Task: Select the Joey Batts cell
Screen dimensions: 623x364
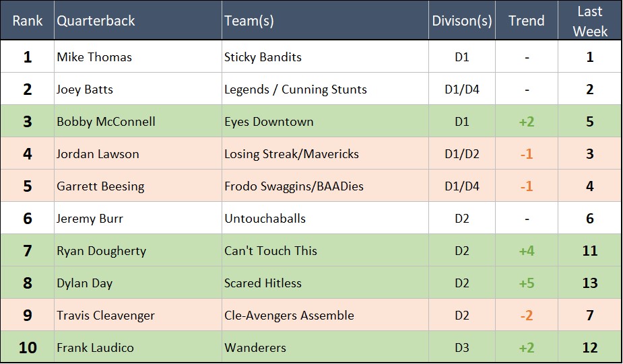Action: tap(85, 89)
